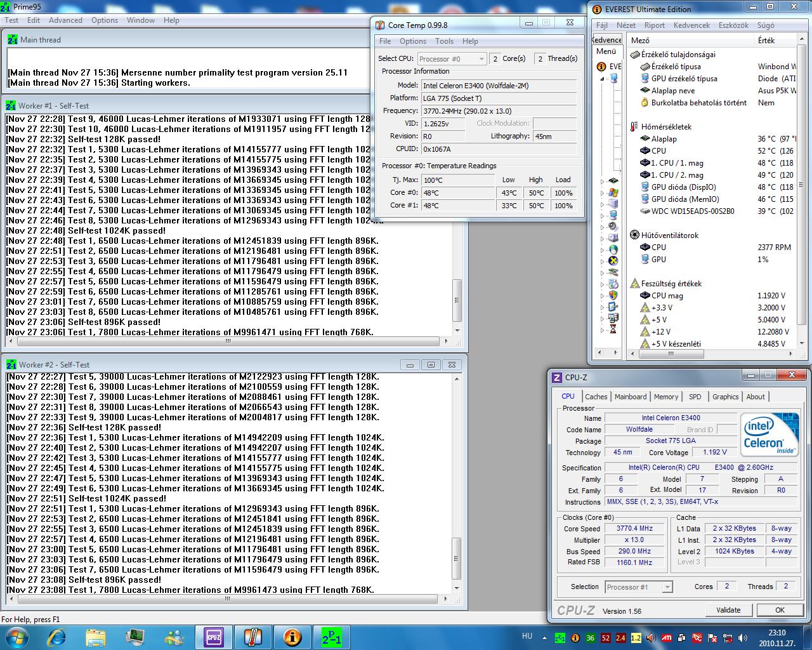Click the red ATI tray icon

point(667,637)
